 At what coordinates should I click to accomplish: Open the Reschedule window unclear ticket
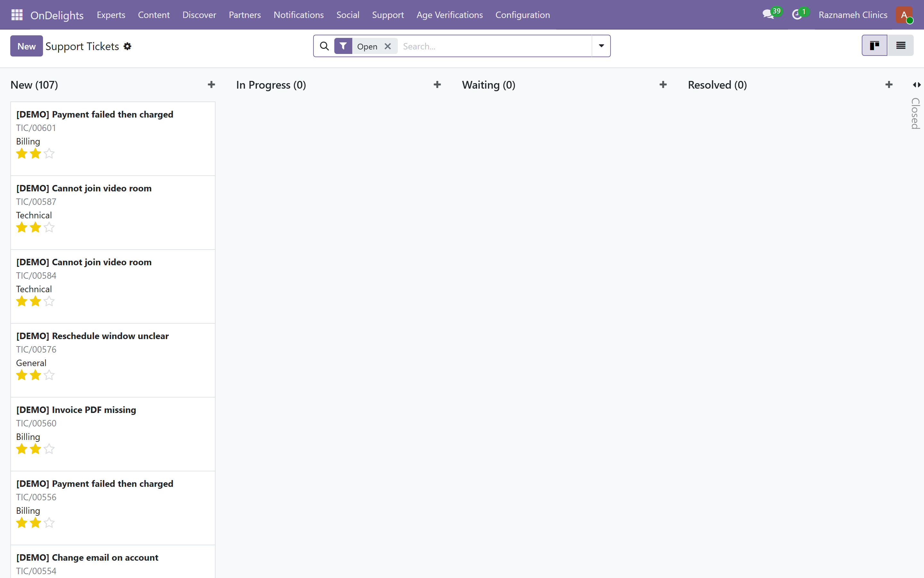tap(113, 360)
